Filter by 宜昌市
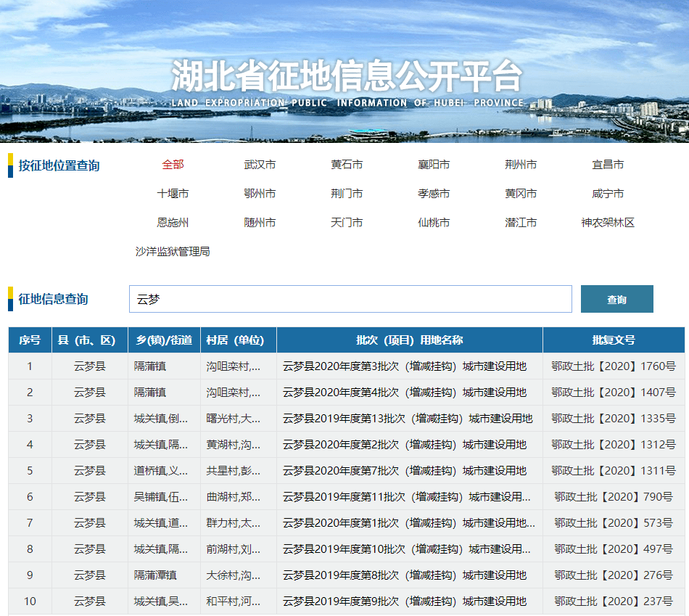Viewport: 689px width, 616px height. [608, 165]
